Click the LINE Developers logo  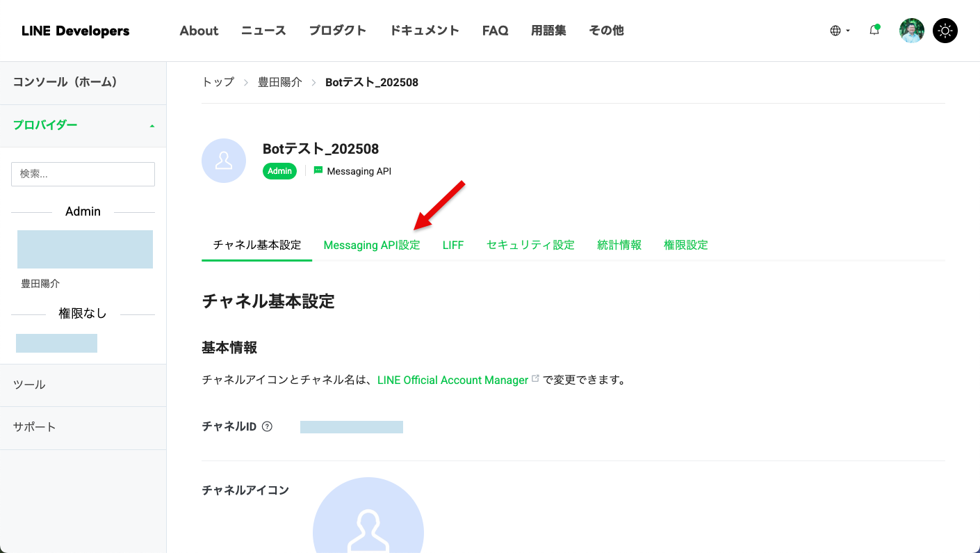point(76,31)
